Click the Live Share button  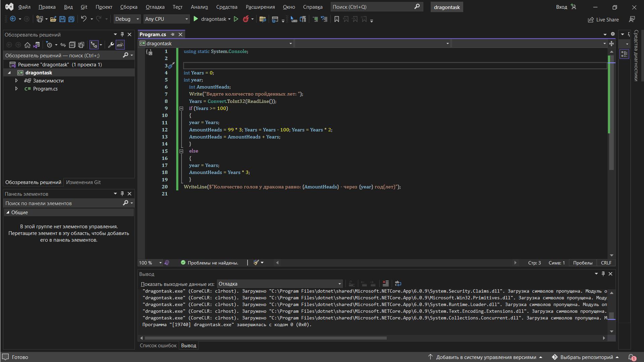[603, 19]
